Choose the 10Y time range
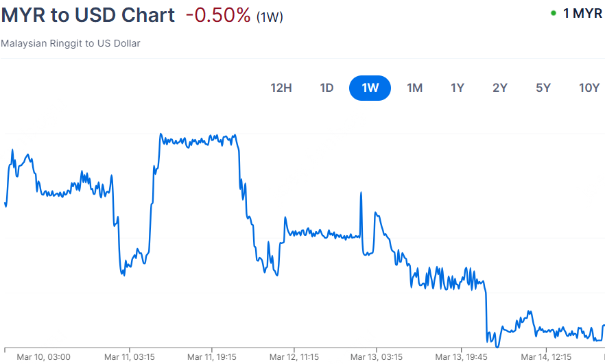605x364 pixels. pyautogui.click(x=589, y=88)
